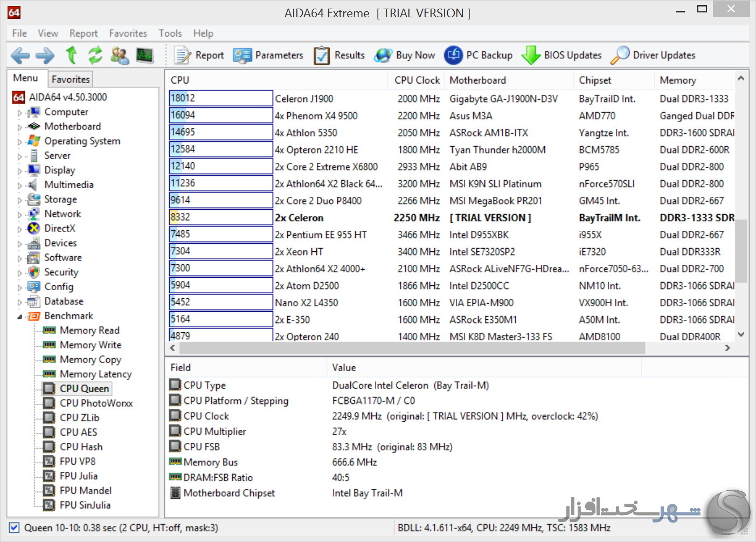Click the green Refresh arrows icon
756x542 pixels.
(x=95, y=55)
